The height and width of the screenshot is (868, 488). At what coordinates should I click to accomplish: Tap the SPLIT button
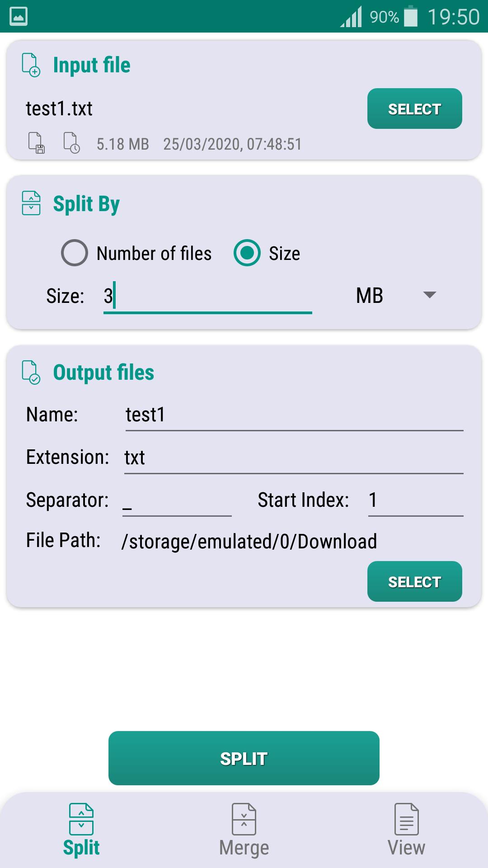tap(244, 758)
